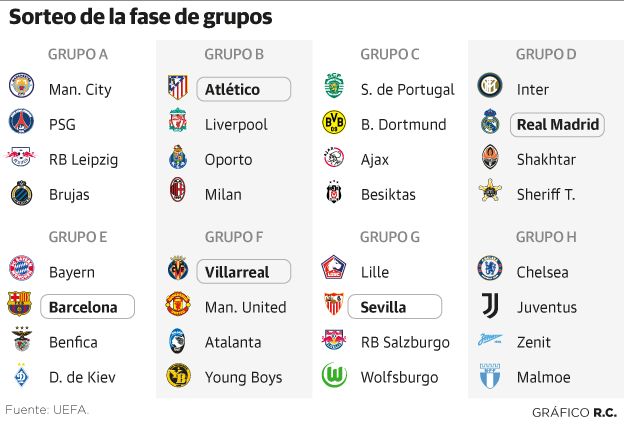Click the Bayern Munich crest

pos(22,270)
